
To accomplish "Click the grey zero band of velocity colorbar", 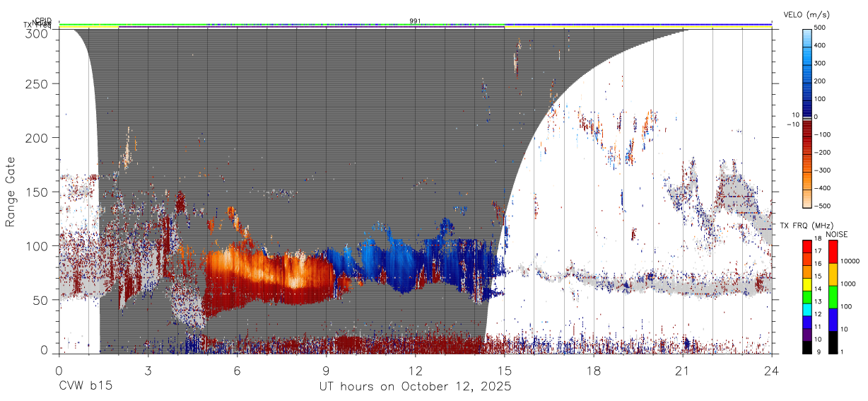I will click(807, 117).
